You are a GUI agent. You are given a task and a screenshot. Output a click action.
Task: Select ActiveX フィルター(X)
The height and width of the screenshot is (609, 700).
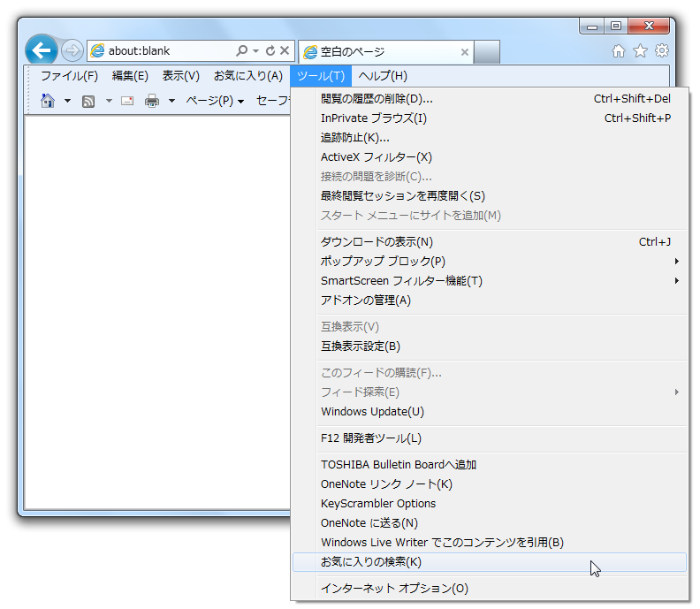click(490, 157)
